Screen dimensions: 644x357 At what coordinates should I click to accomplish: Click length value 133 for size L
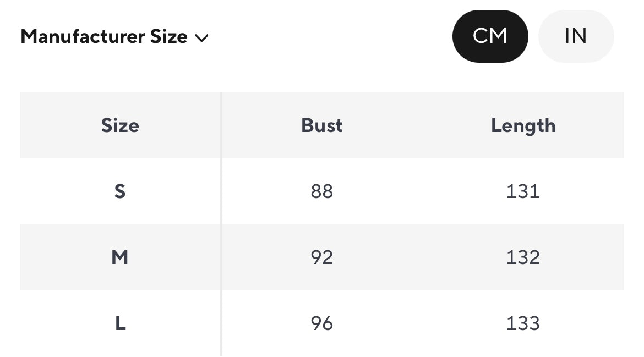(523, 323)
